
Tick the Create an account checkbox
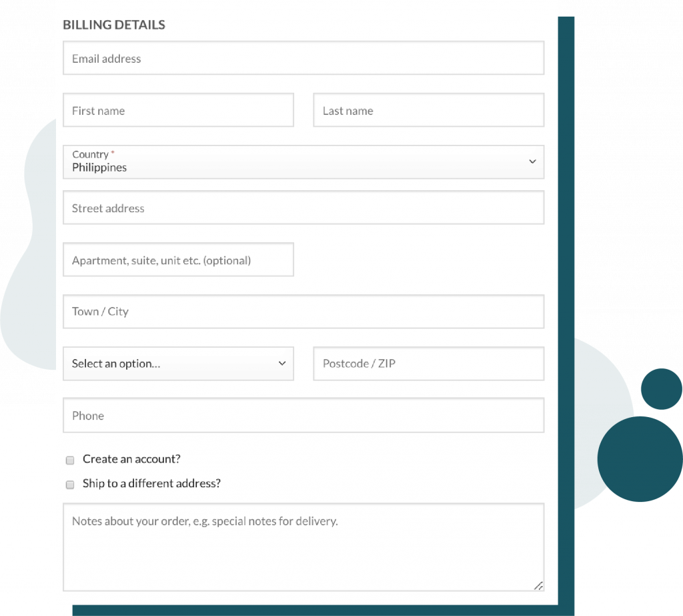pyautogui.click(x=70, y=460)
